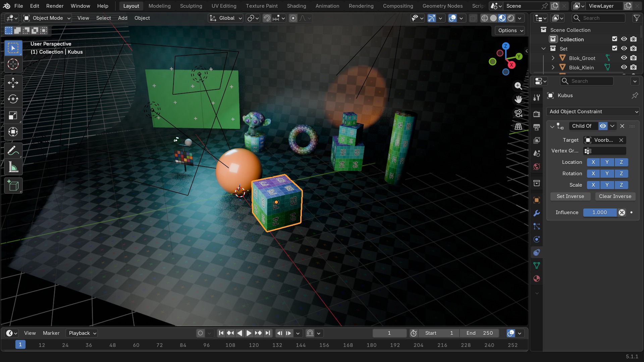
Task: Select the Move tool
Action: coord(13,83)
